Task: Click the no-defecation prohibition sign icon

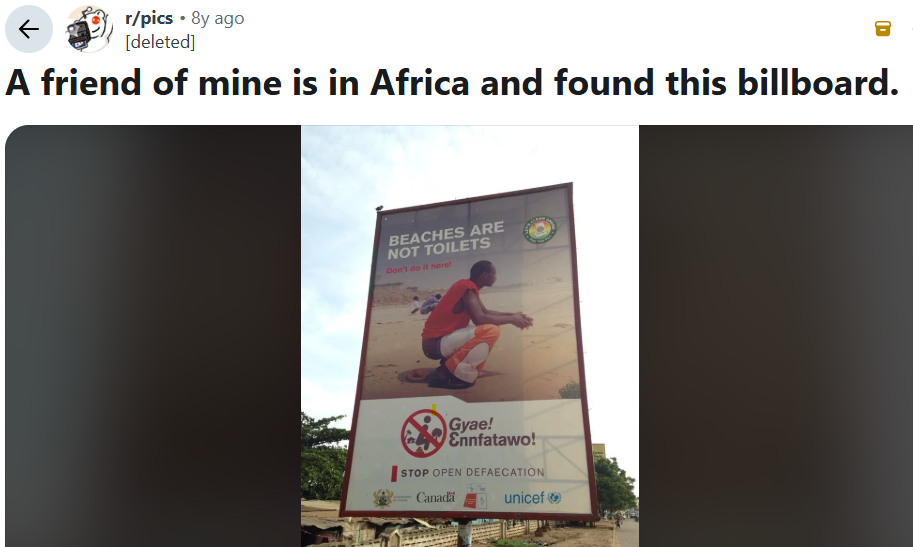Action: (422, 434)
